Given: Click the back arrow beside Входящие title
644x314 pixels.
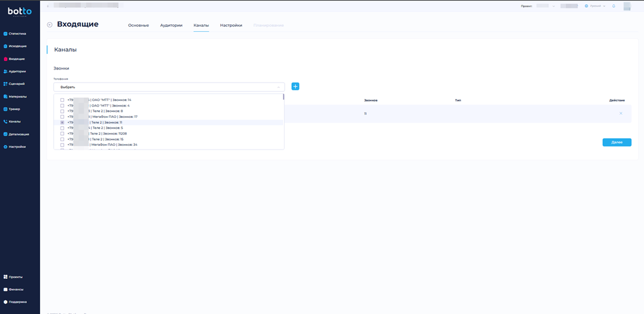Looking at the screenshot, I should coord(50,25).
